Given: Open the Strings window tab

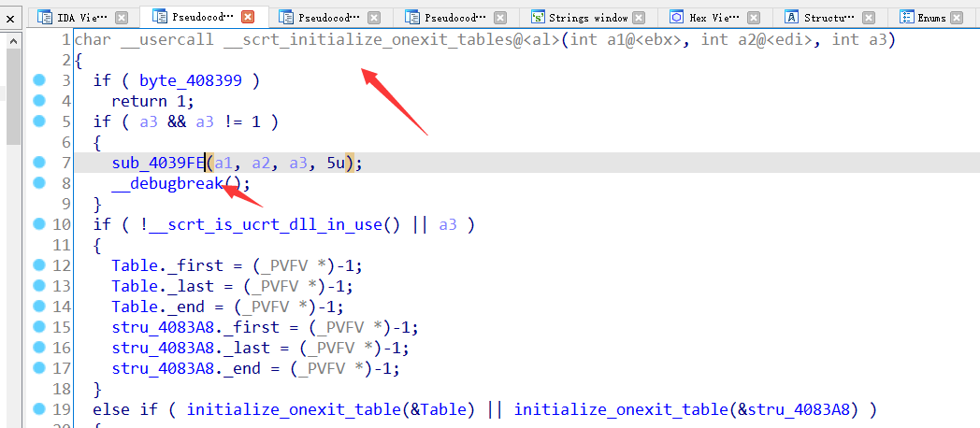Looking at the screenshot, I should pos(587,18).
